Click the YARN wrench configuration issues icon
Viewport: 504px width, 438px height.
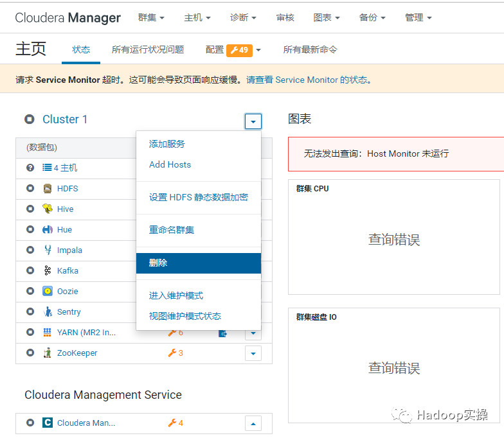(x=172, y=333)
